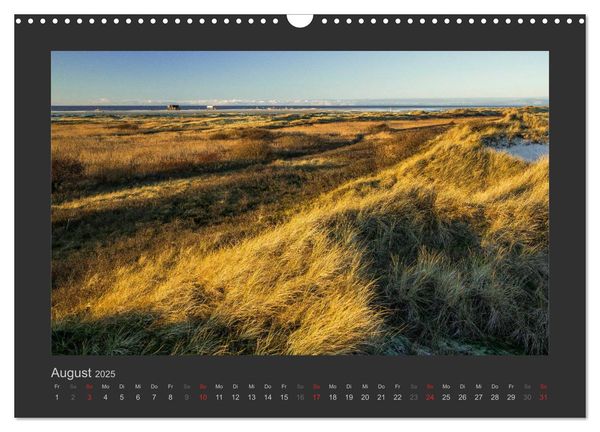Screen dimensions: 600x432
Task: Select date 13 in the calendar row
Action: (251, 397)
